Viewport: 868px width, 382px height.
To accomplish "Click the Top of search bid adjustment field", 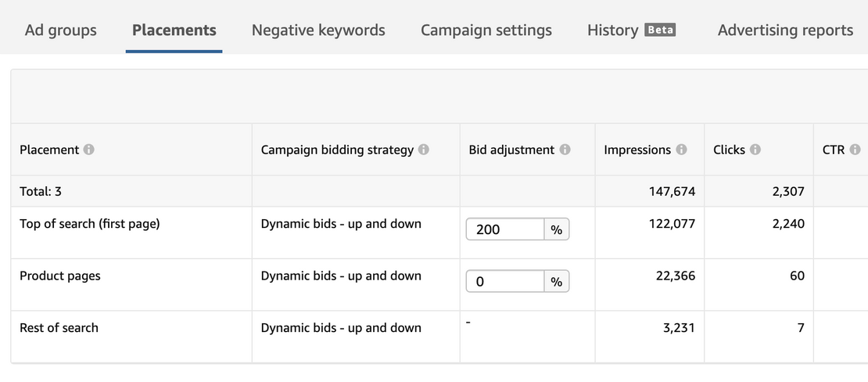I will (505, 229).
